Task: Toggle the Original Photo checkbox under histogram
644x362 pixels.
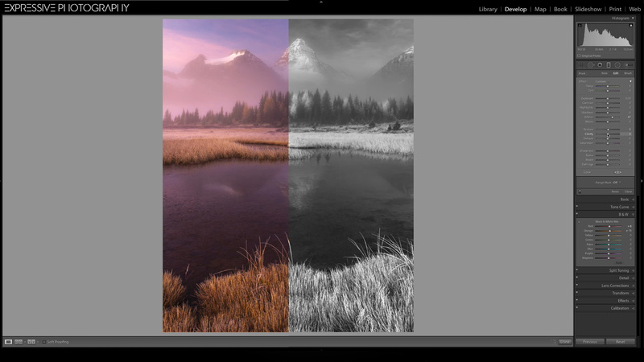Action: click(x=580, y=56)
